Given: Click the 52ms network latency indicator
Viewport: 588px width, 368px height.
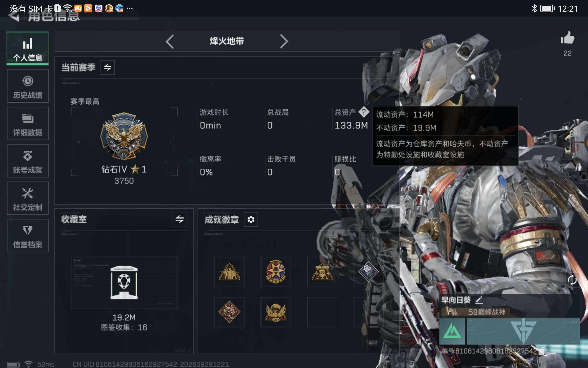Looking at the screenshot, I should point(46,364).
